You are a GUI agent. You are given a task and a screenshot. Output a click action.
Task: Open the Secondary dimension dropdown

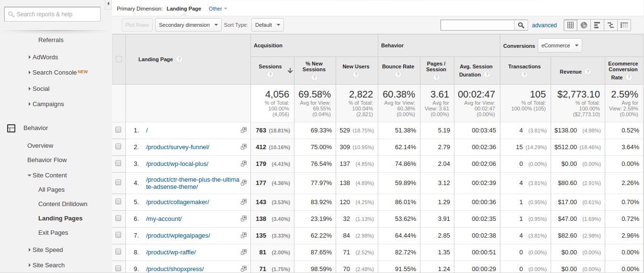coord(188,25)
